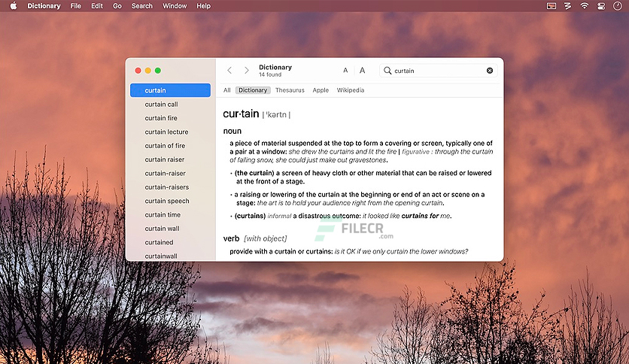This screenshot has width=629, height=364.
Task: Open the Edit menu
Action: pos(96,5)
